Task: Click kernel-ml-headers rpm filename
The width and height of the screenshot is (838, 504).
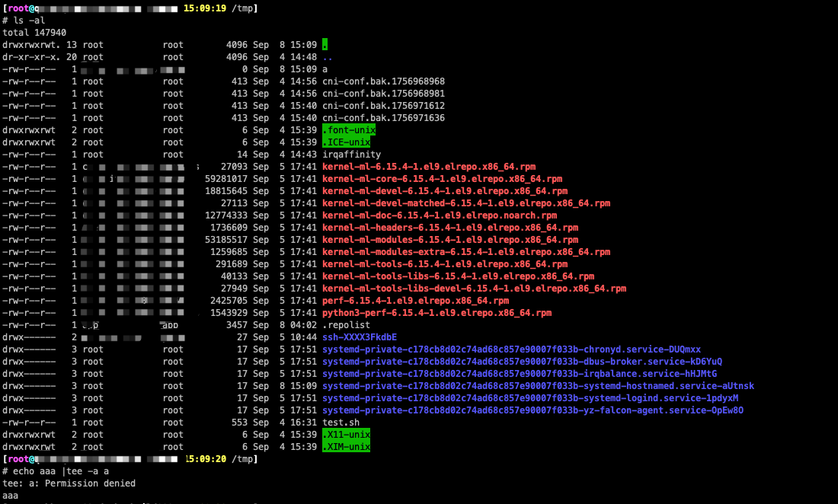Action: pos(450,228)
